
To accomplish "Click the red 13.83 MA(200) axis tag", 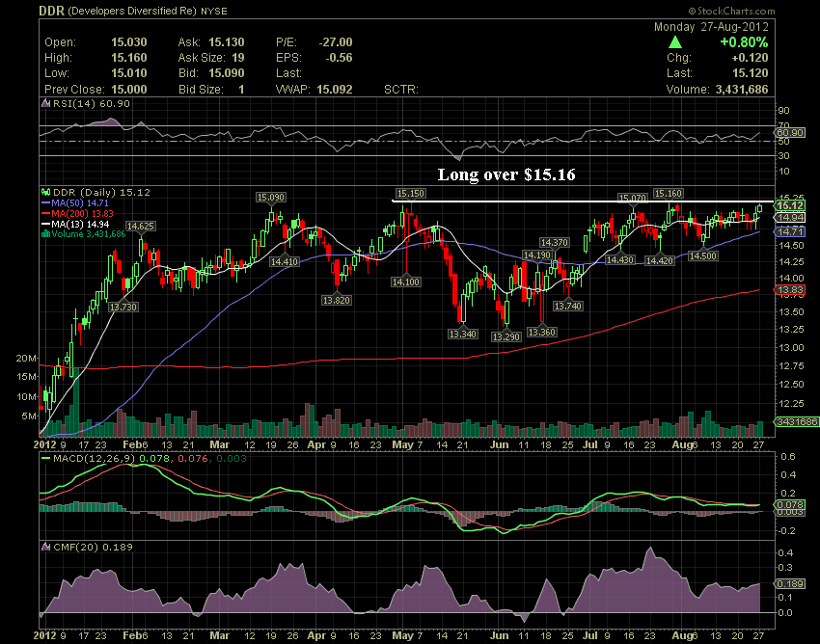I will [790, 290].
